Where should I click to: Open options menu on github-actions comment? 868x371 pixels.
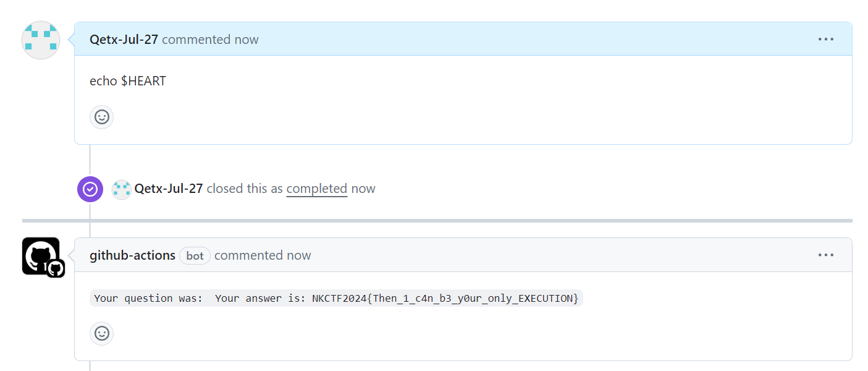826,255
